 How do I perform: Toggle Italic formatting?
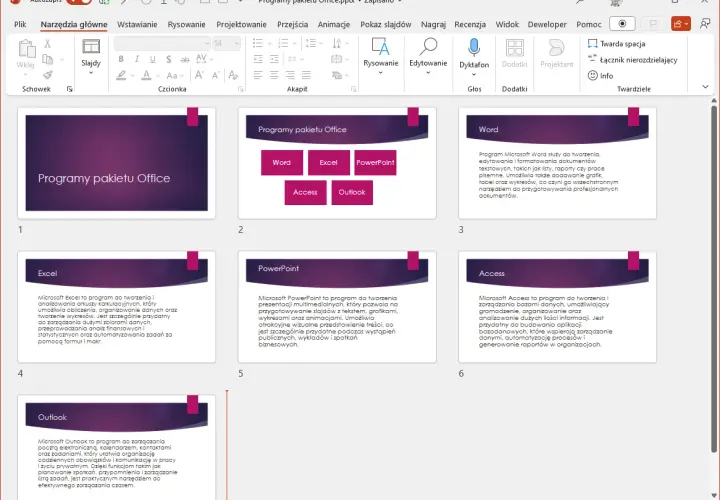(x=137, y=59)
